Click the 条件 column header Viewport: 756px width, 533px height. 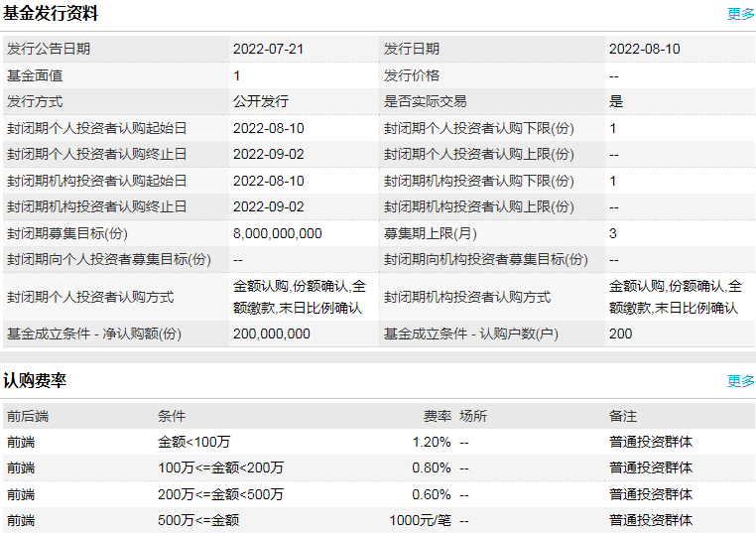coord(171,416)
